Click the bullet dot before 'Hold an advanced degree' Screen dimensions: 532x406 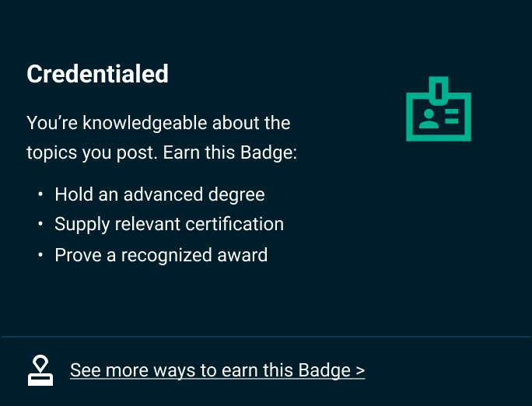pos(40,194)
